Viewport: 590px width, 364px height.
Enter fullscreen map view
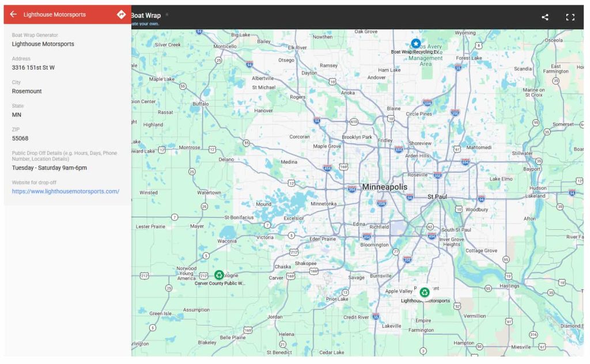[x=570, y=17]
